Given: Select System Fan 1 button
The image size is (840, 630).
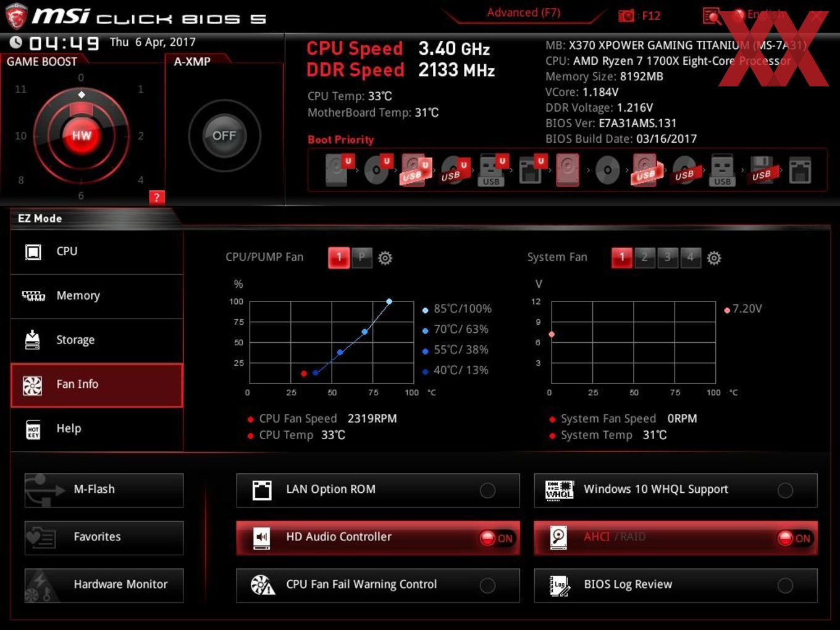Looking at the screenshot, I should (622, 258).
